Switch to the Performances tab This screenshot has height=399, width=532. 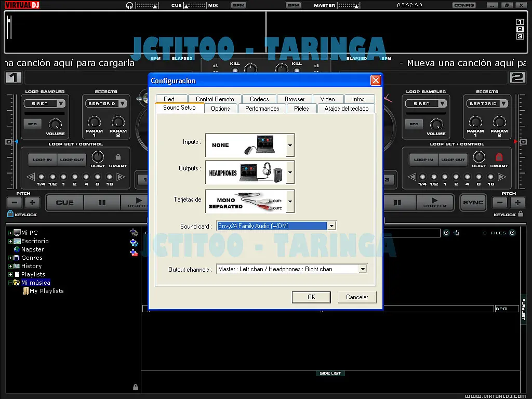[x=262, y=109]
